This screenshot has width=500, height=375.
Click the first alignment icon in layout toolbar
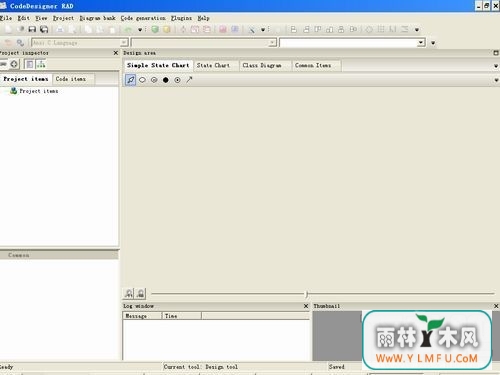tap(293, 29)
